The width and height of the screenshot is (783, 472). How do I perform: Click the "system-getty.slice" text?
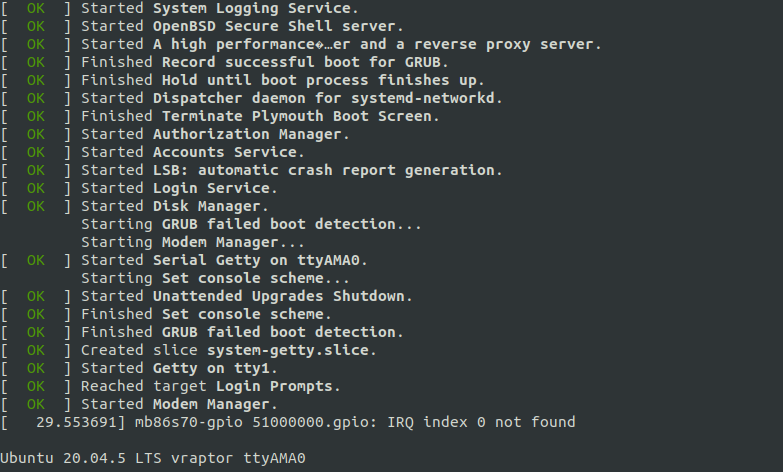click(x=288, y=350)
